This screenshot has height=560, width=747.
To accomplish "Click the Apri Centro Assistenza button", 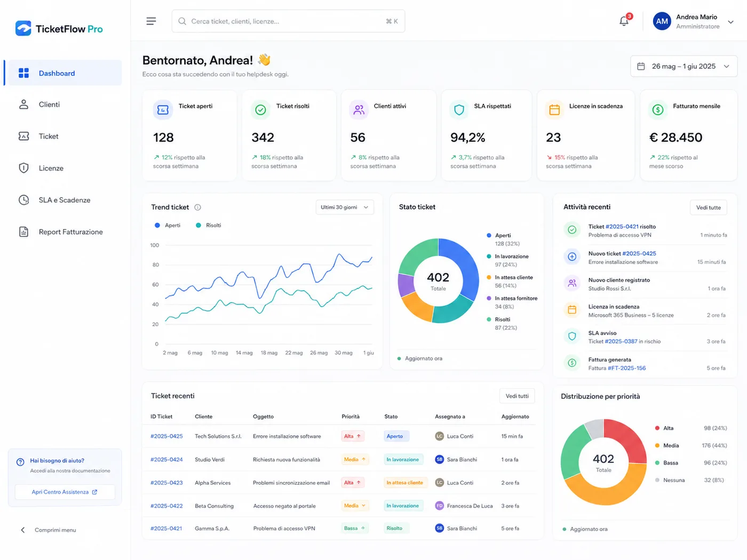I will coord(65,492).
